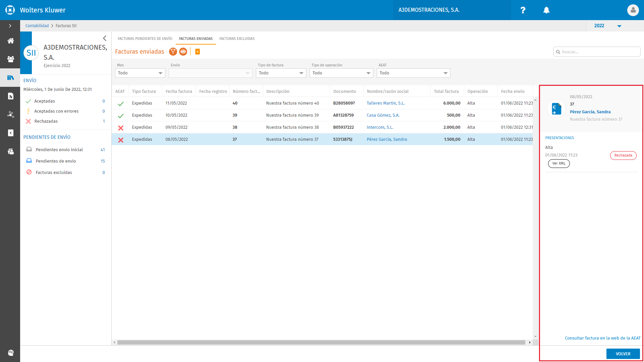Open the Mes dropdown
Screen dimensions: 644x362
[x=140, y=73]
